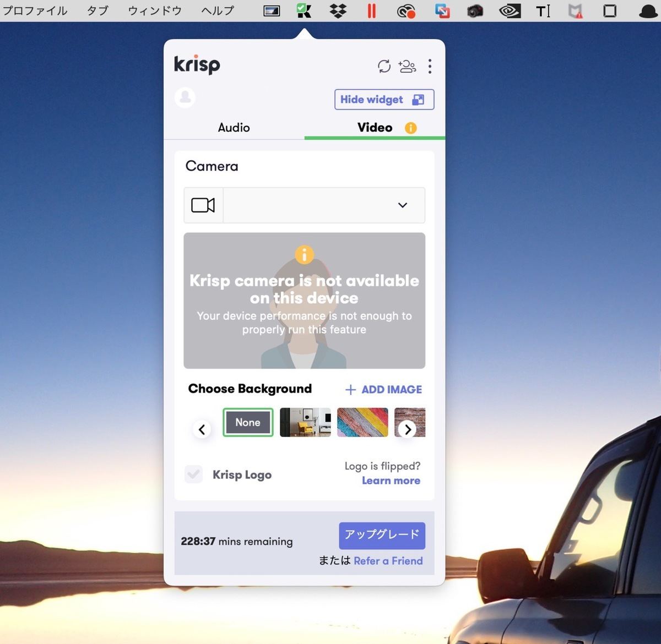This screenshot has height=644, width=661.
Task: Toggle the Krisp Logo checkbox
Action: pos(193,474)
